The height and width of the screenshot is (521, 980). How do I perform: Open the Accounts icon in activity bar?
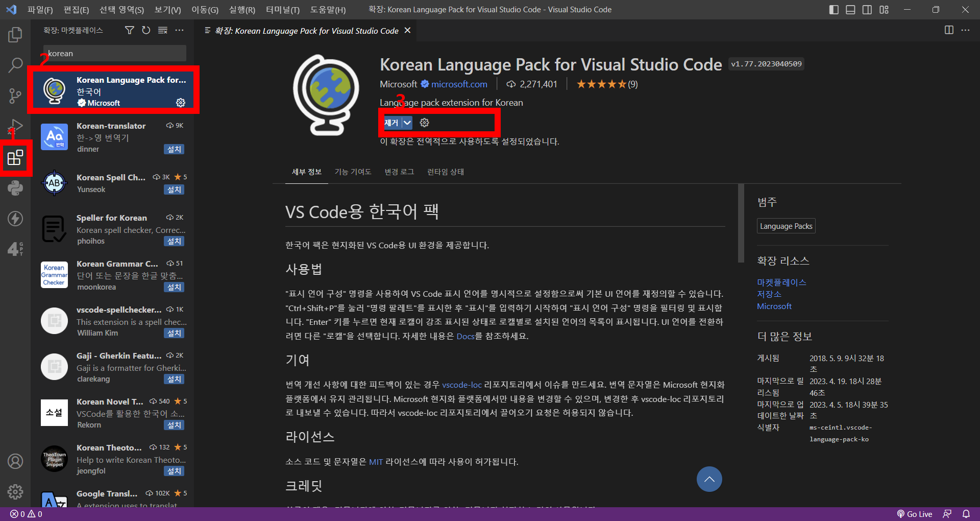click(15, 461)
